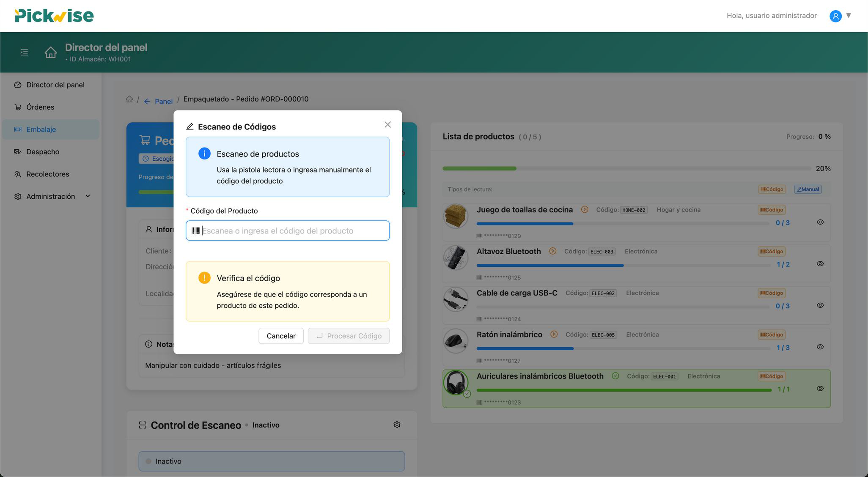Click the play icon beside Ratón inalámbrico

tap(554, 334)
